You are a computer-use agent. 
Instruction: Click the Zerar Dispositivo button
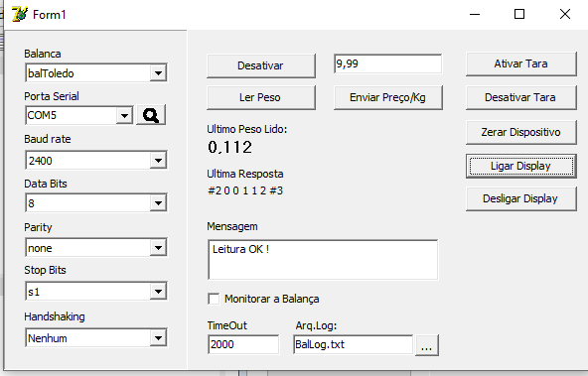(x=521, y=132)
